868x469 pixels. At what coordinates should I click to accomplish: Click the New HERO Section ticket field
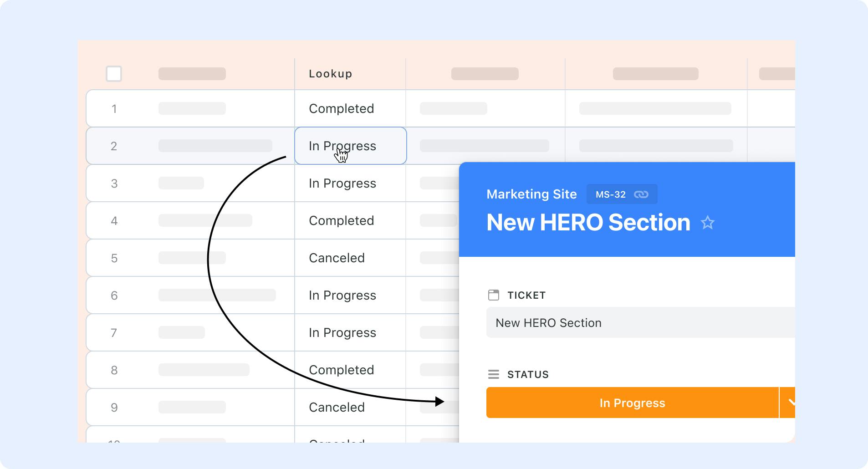point(641,322)
